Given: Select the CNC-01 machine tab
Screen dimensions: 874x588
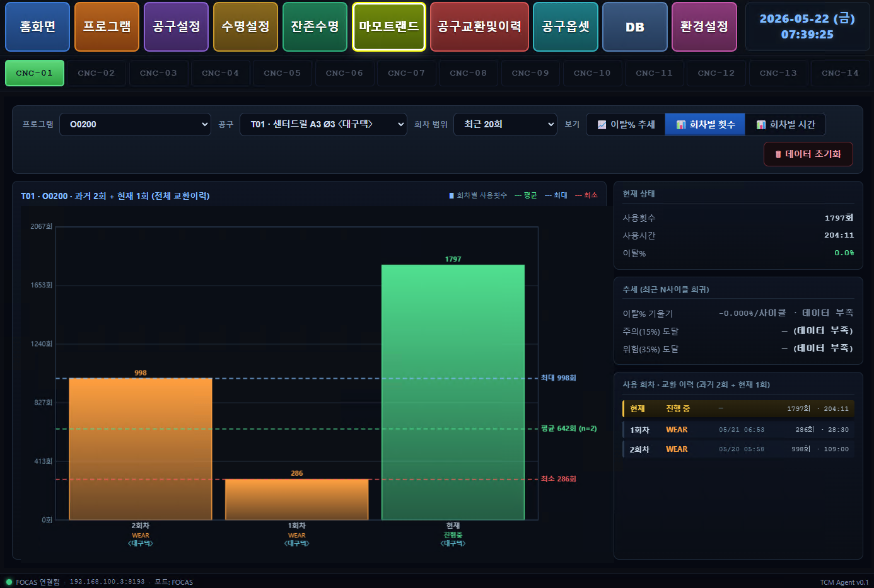Looking at the screenshot, I should point(35,73).
